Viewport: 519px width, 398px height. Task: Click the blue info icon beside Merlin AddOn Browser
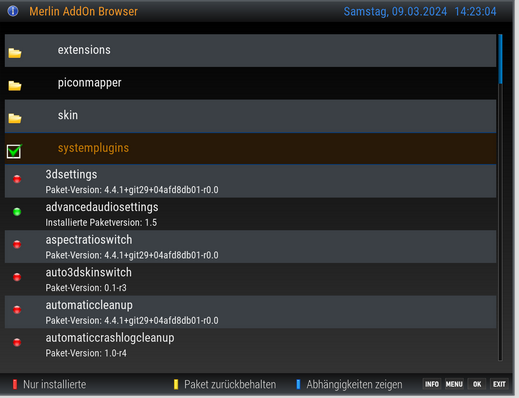coord(13,11)
